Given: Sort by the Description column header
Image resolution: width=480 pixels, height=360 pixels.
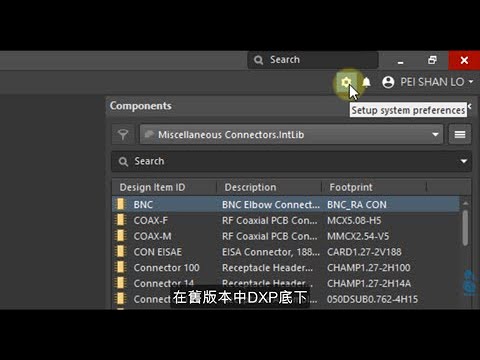Looking at the screenshot, I should (x=250, y=187).
